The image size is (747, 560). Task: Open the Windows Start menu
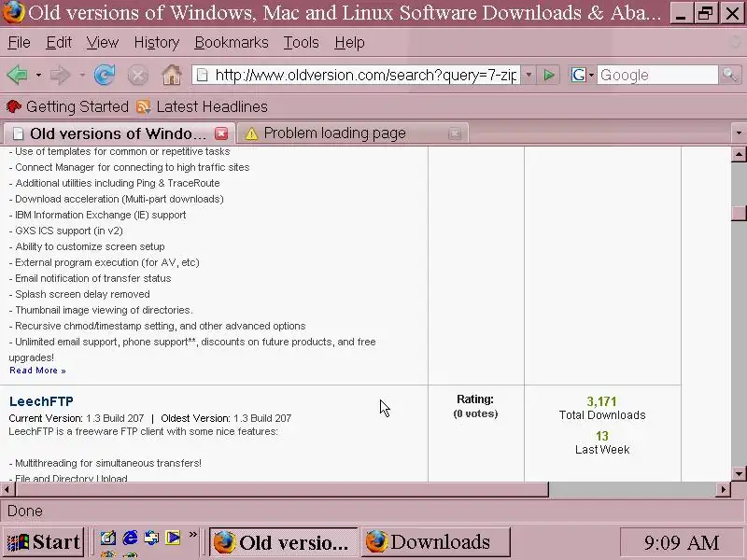(x=43, y=542)
